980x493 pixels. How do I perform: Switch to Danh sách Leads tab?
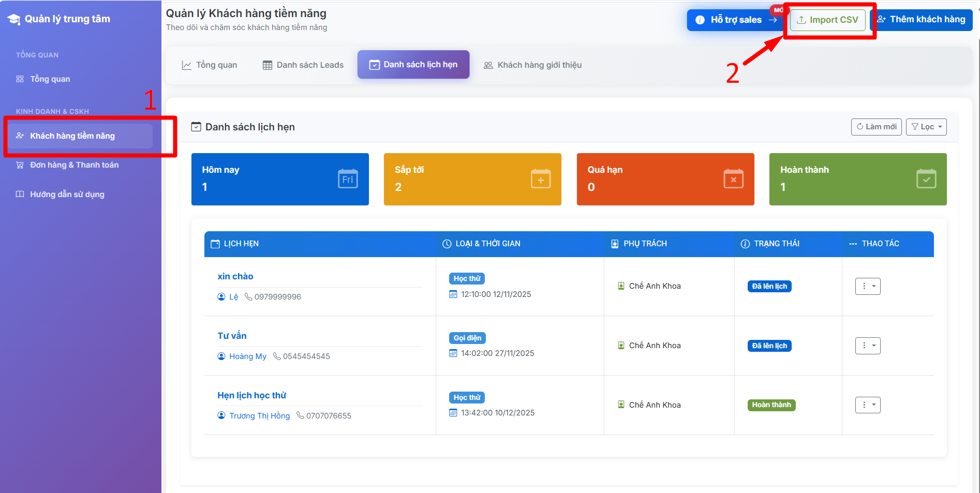pyautogui.click(x=303, y=65)
